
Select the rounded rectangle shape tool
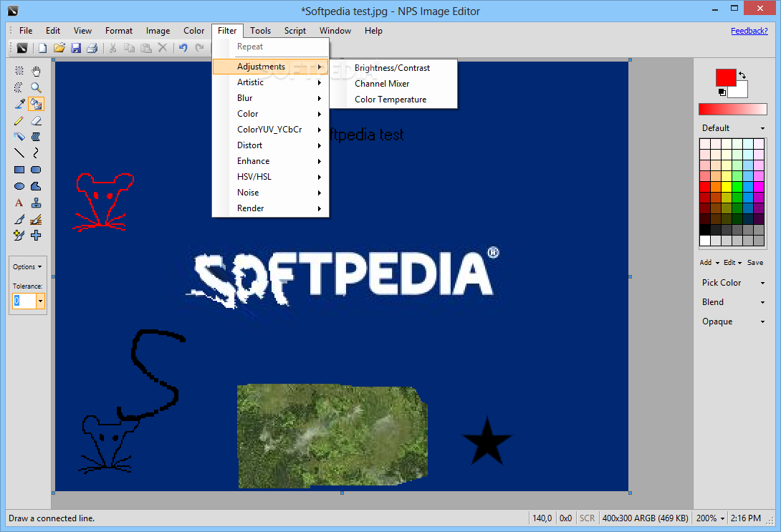point(36,170)
